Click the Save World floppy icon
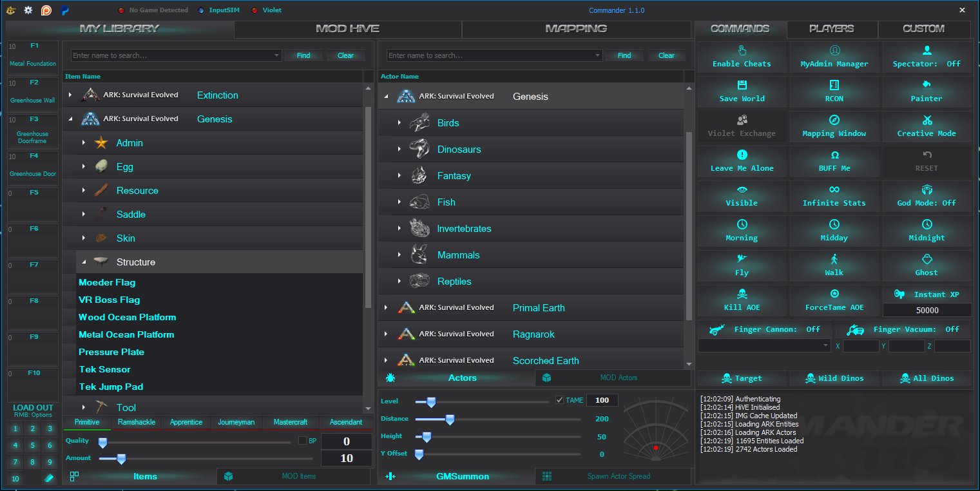This screenshot has width=980, height=491. point(742,84)
